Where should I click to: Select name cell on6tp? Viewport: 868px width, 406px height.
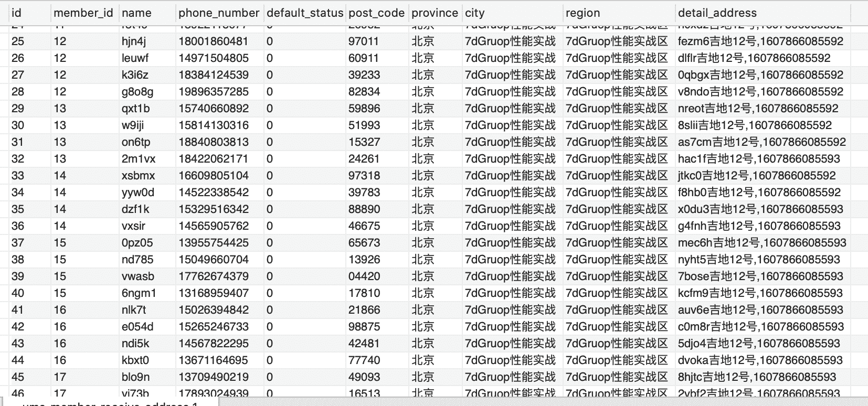point(136,142)
